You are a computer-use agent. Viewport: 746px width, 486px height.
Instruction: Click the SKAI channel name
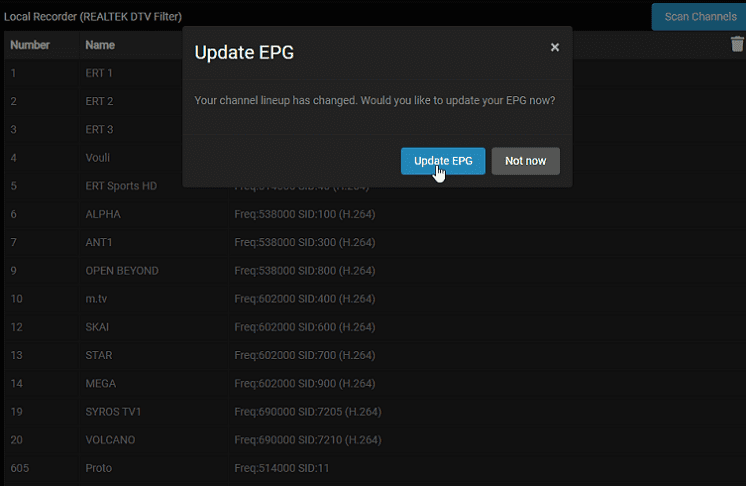coord(97,327)
